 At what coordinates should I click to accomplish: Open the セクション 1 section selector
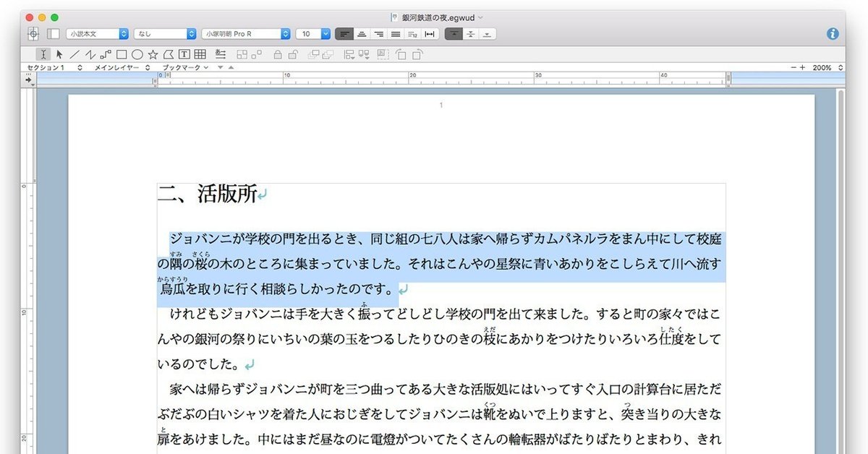click(x=54, y=67)
